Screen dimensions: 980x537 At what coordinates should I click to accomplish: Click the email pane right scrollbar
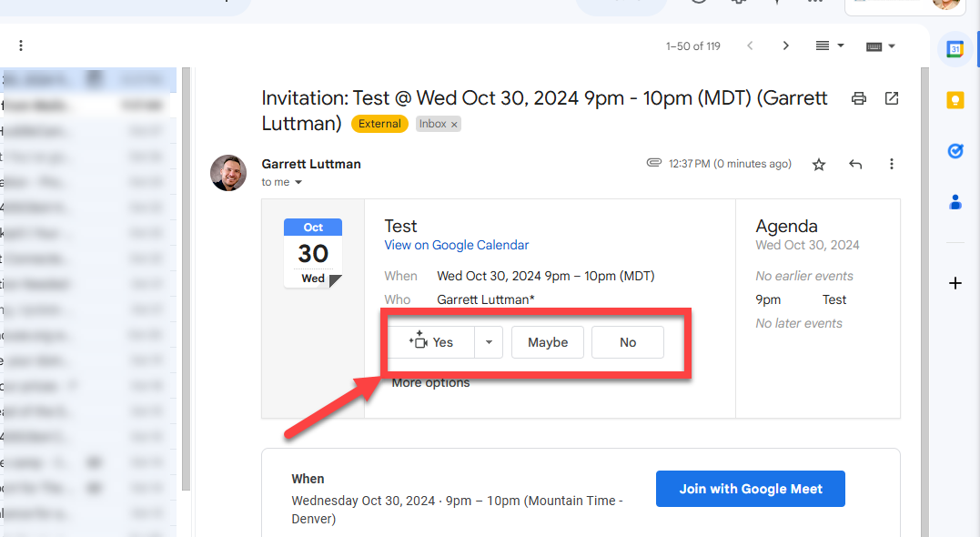924,302
